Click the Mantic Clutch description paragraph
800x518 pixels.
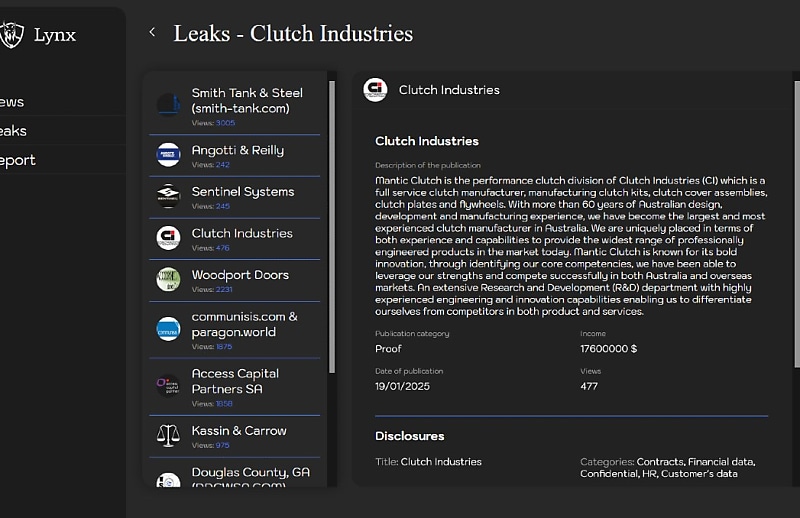(x=571, y=245)
